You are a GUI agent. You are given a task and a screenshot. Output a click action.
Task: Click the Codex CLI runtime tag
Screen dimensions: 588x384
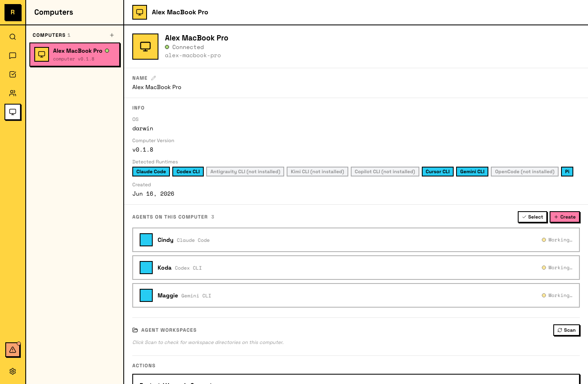pos(188,172)
